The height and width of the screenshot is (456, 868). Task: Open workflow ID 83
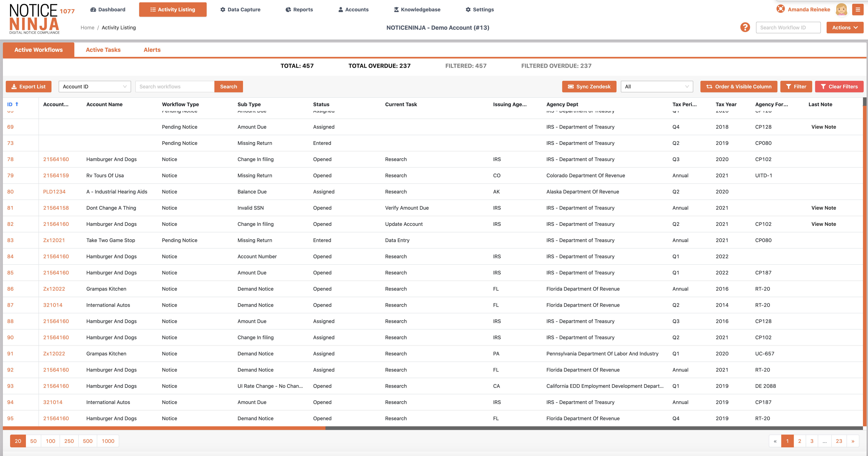(10, 240)
